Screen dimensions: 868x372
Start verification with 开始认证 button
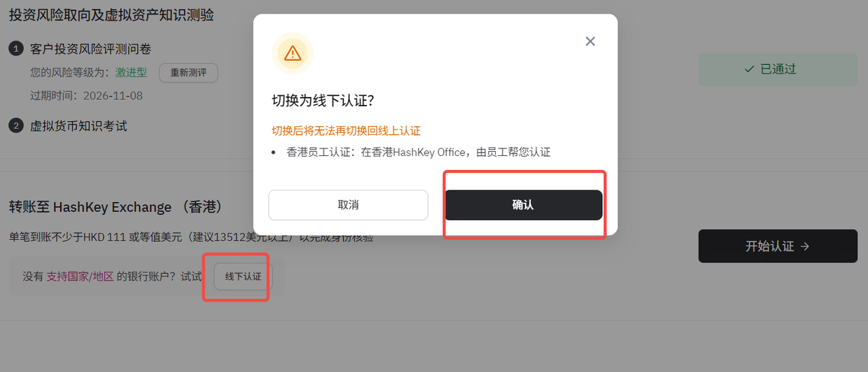coord(778,246)
